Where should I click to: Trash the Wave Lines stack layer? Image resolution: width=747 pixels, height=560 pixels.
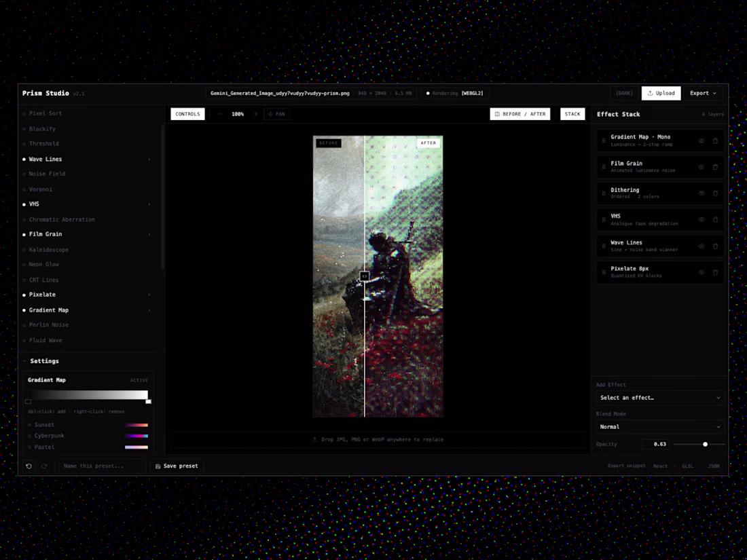[x=715, y=246]
